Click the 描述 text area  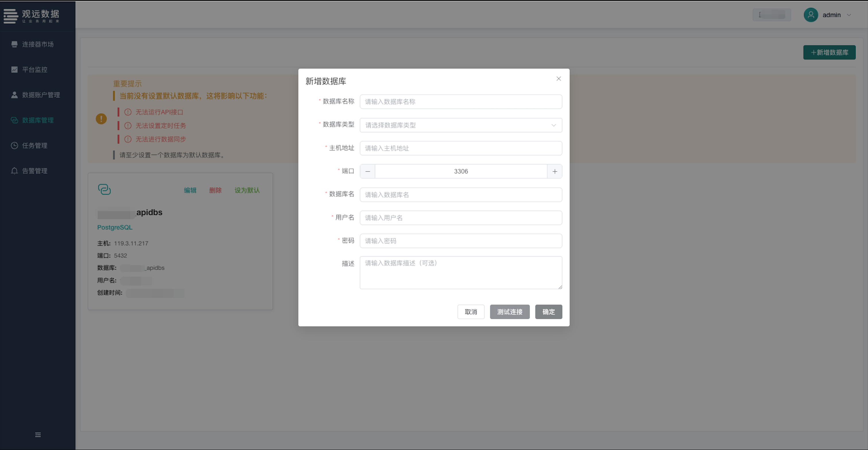(x=460, y=273)
